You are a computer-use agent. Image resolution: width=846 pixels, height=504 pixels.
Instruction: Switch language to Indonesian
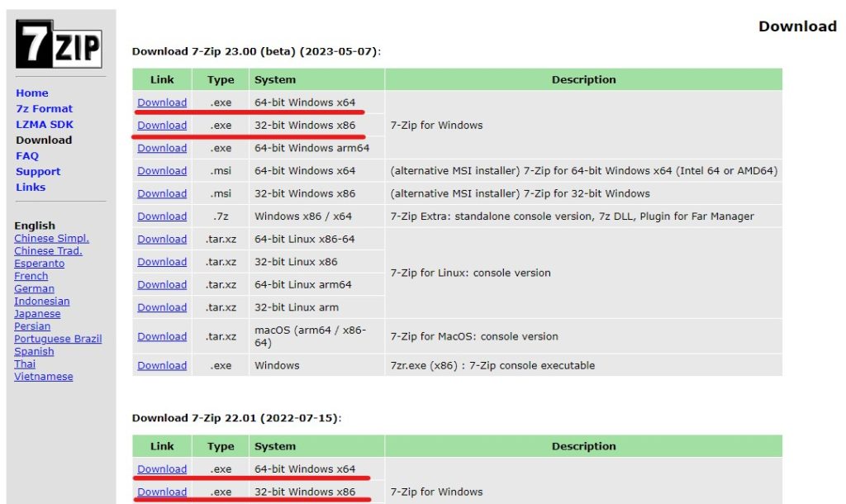[41, 301]
